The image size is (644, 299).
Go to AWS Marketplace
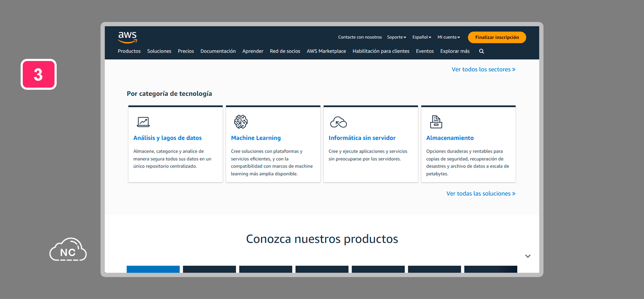326,51
